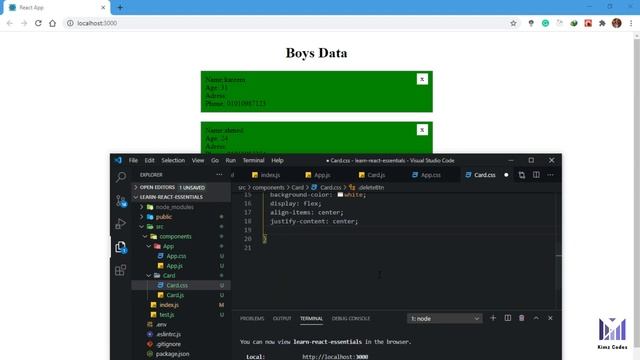
Task: Collapse the App folder in explorer
Action: pyautogui.click(x=181, y=246)
